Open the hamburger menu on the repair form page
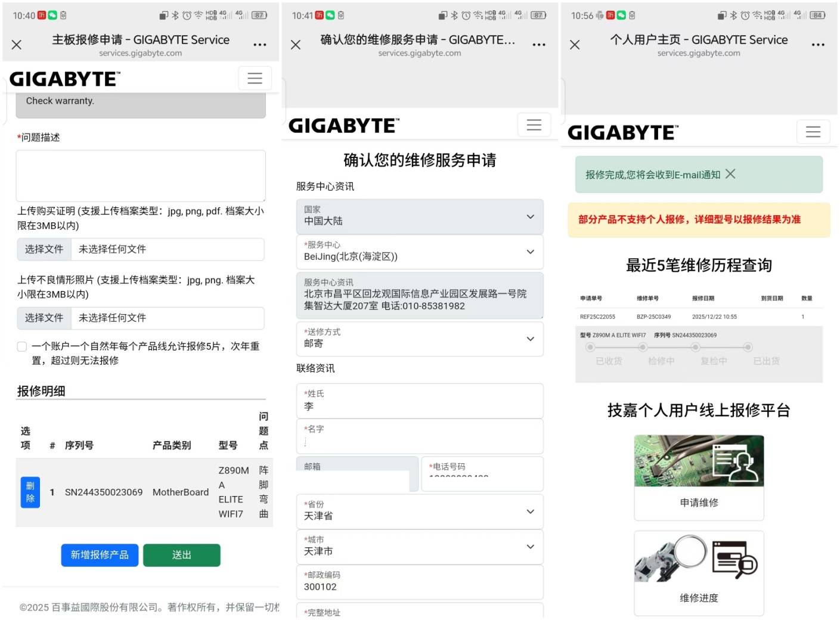 click(x=255, y=77)
